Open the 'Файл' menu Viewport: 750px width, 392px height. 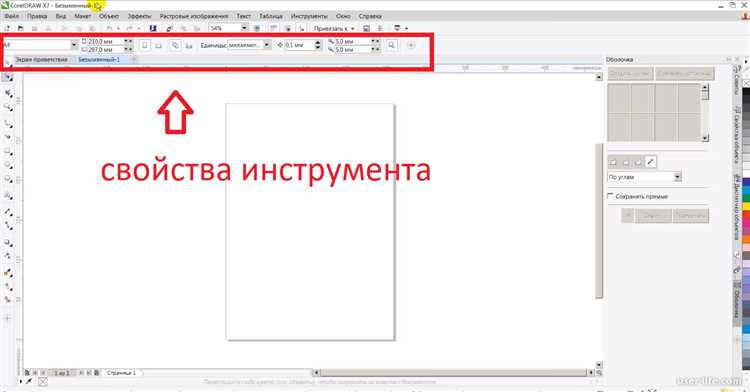[x=12, y=16]
